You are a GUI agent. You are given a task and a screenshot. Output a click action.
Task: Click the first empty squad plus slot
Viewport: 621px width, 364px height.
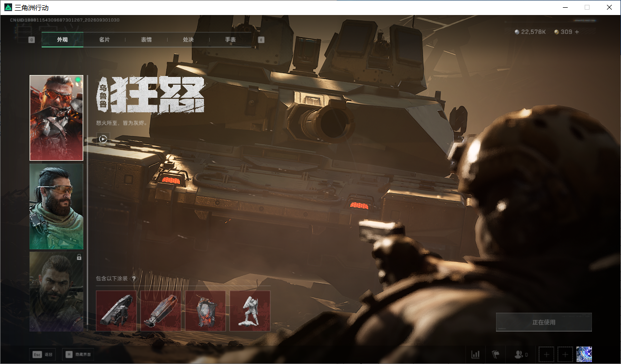tap(546, 354)
